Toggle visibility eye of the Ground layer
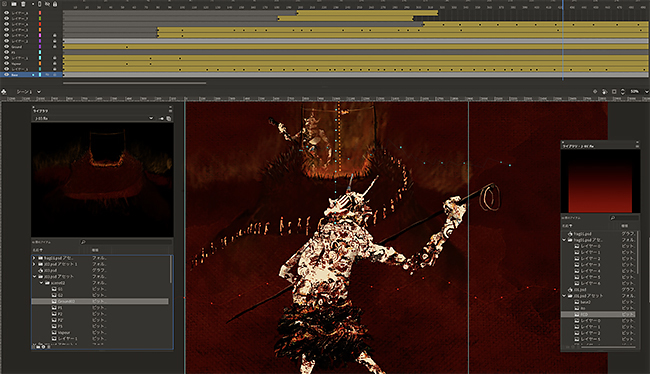Viewport: 650px width, 374px height. 6,47
